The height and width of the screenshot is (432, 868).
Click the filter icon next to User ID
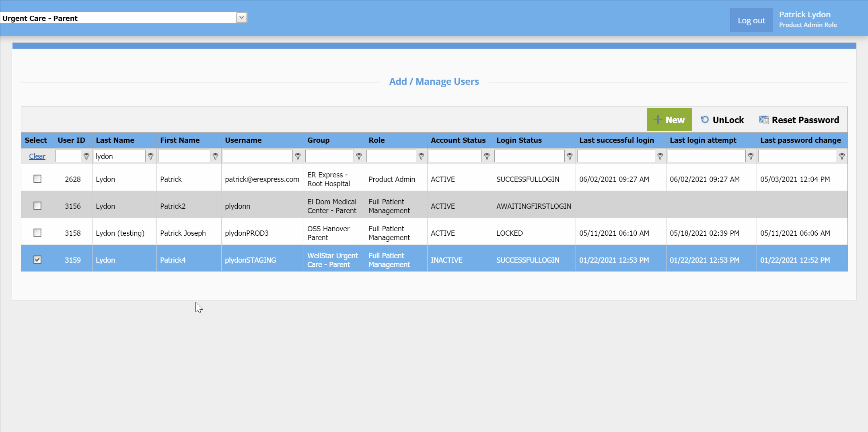pos(86,156)
